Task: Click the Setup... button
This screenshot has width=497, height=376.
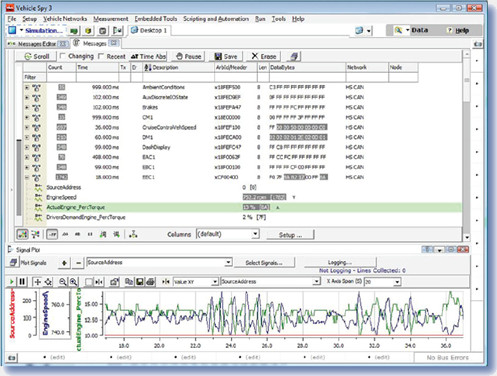Action: pyautogui.click(x=290, y=235)
